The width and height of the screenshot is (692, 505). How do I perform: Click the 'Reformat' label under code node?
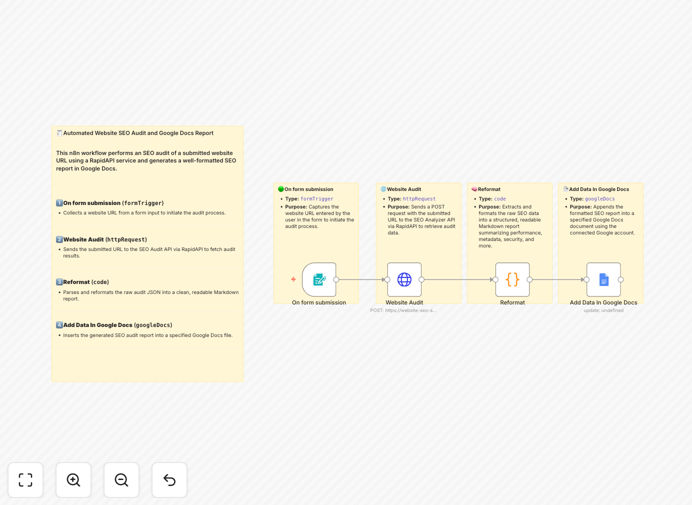512,302
